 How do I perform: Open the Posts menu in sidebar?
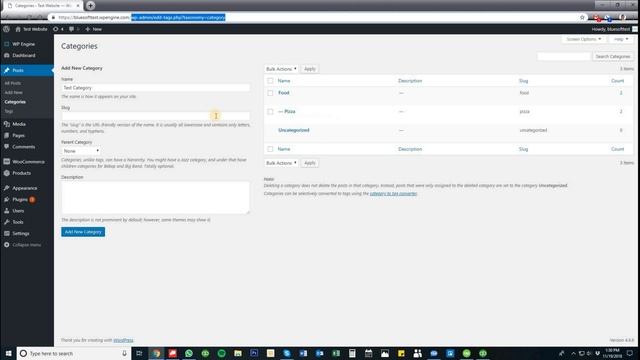point(27,70)
